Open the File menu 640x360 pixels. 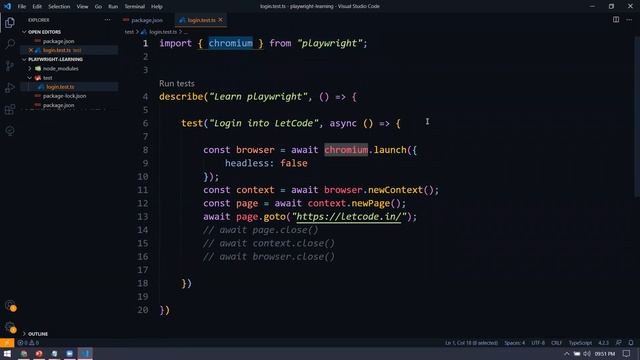(22, 7)
